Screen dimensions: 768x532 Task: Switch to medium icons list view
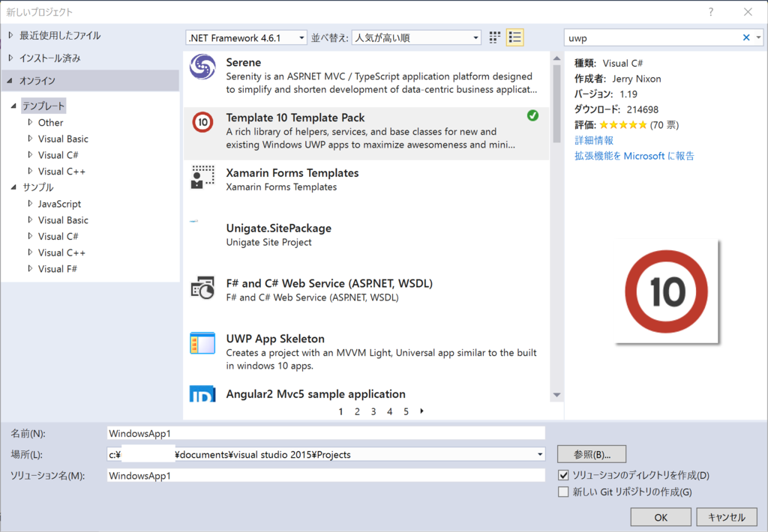(x=514, y=37)
